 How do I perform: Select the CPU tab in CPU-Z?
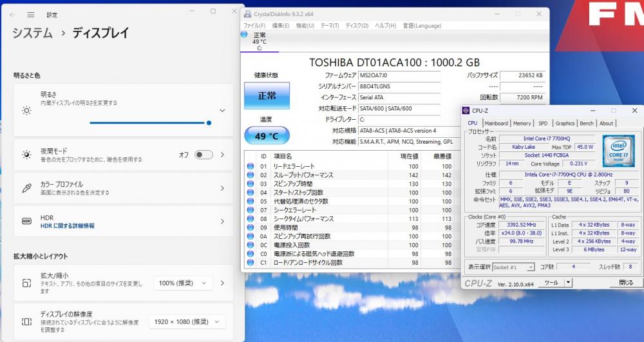pyautogui.click(x=473, y=123)
